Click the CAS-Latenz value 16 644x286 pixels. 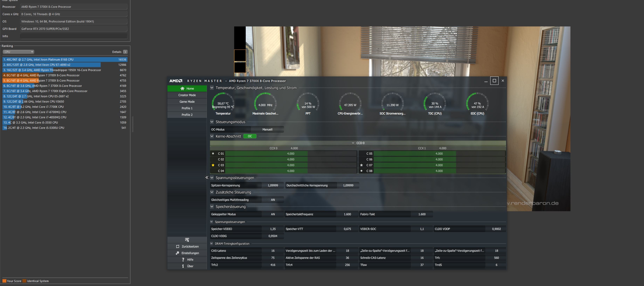(x=273, y=251)
